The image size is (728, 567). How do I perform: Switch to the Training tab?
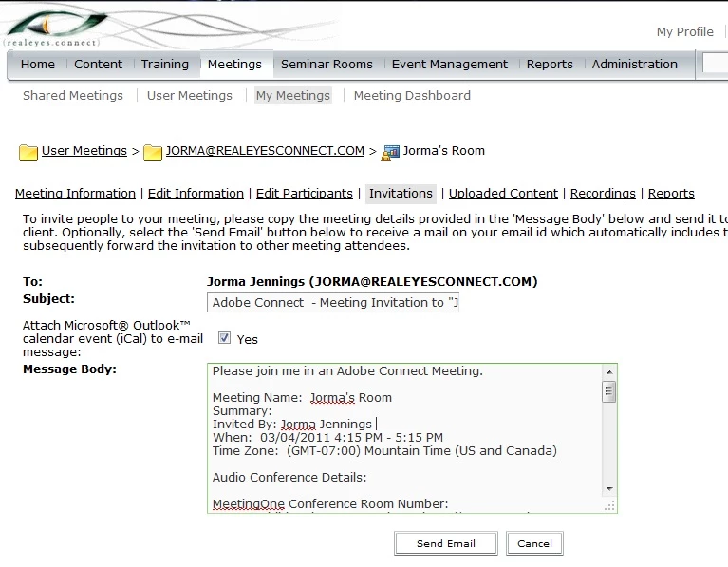165,65
